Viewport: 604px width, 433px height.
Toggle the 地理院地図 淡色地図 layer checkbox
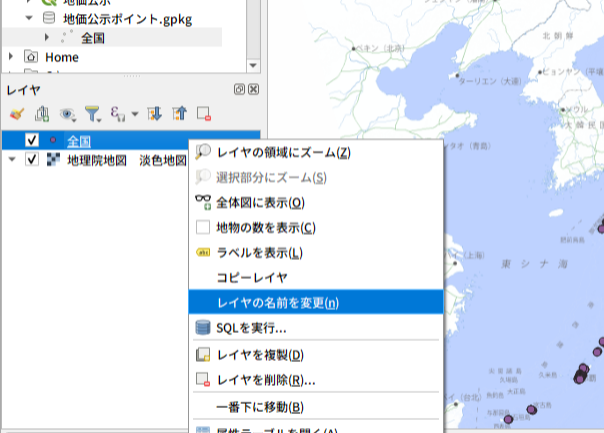pyautogui.click(x=32, y=160)
